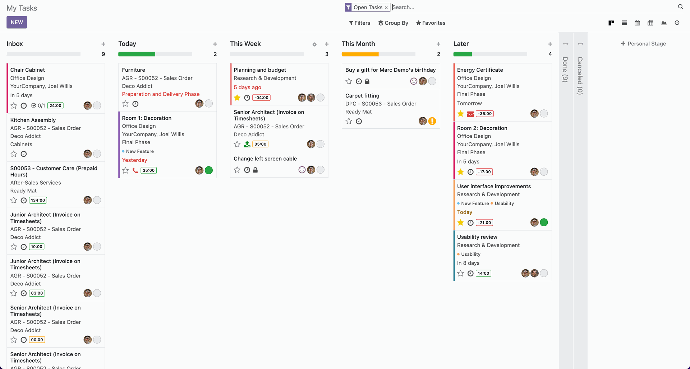The image size is (690, 369).
Task: Open the Group By dropdown
Action: click(393, 23)
